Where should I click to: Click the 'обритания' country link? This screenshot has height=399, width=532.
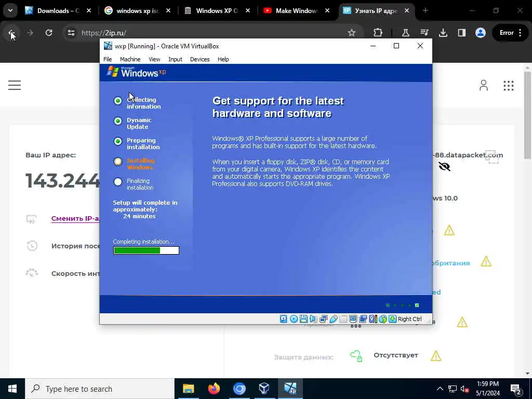click(451, 263)
